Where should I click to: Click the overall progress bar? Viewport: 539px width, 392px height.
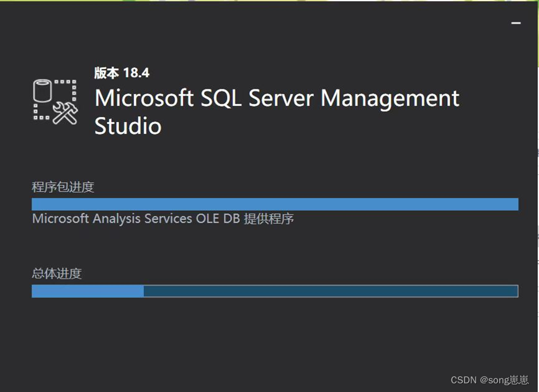[275, 291]
